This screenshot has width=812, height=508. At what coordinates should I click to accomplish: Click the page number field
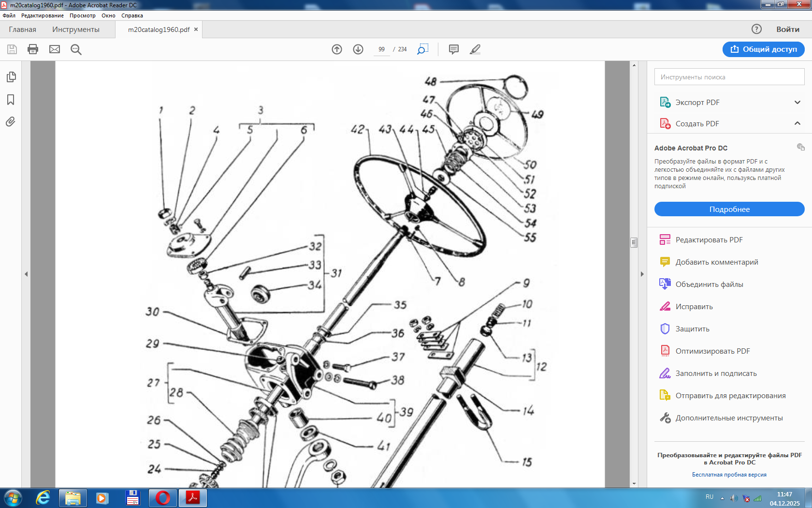pyautogui.click(x=381, y=49)
